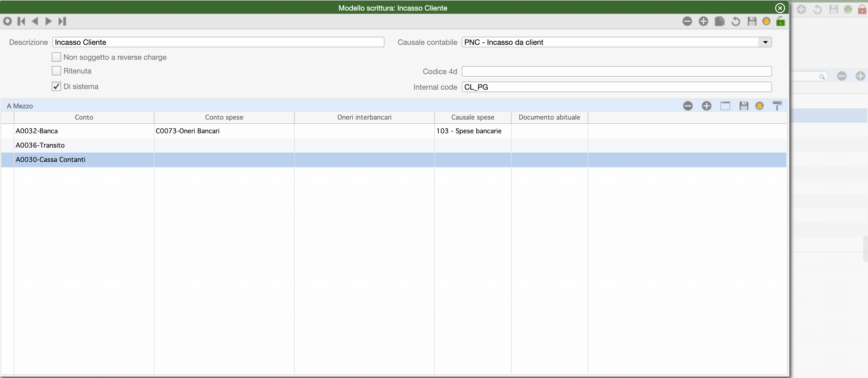Click the Oneri interbancari column header

pyautogui.click(x=364, y=117)
